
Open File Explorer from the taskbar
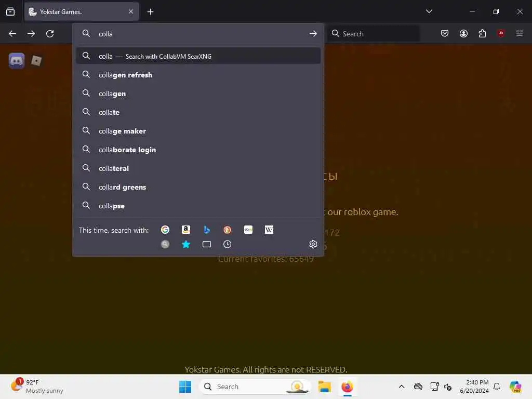click(324, 387)
